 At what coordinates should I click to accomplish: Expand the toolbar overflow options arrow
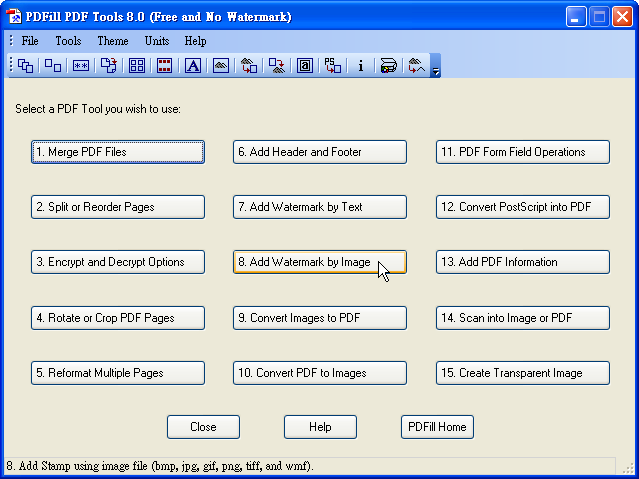pos(436,68)
